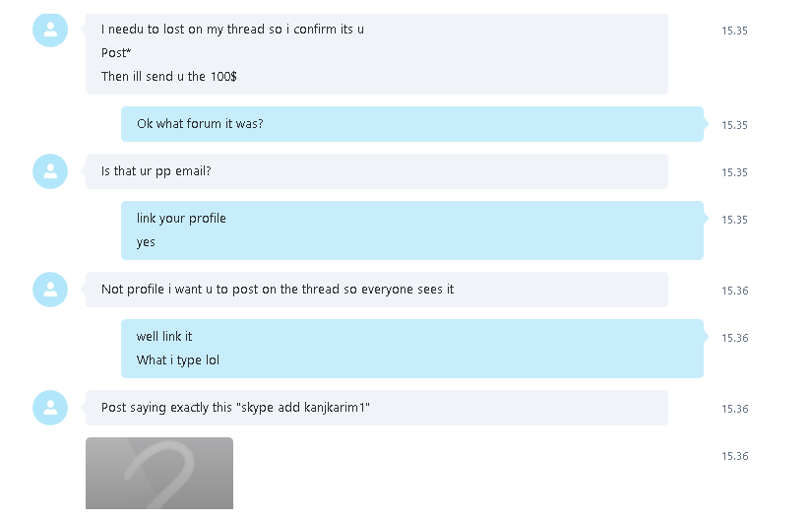The width and height of the screenshot is (812, 521).
Task: Click the 15.35 timestamp beside "Is that ur pp"
Action: point(734,172)
